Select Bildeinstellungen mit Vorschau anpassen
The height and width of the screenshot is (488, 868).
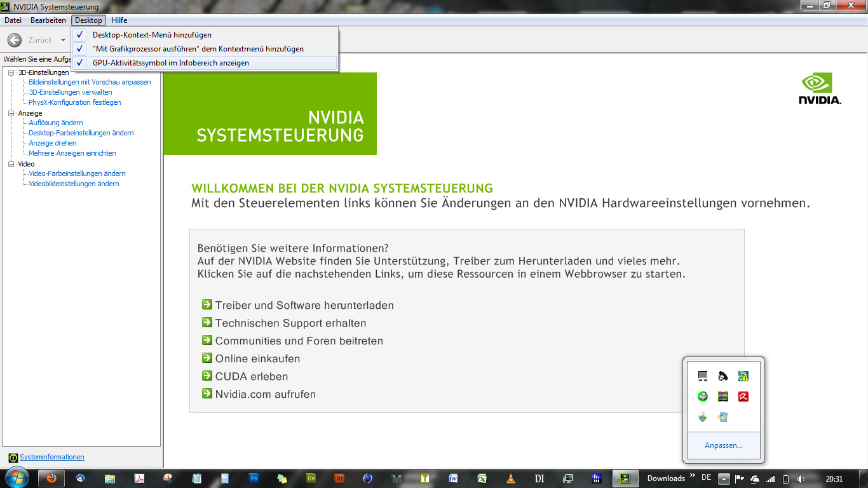click(x=90, y=82)
